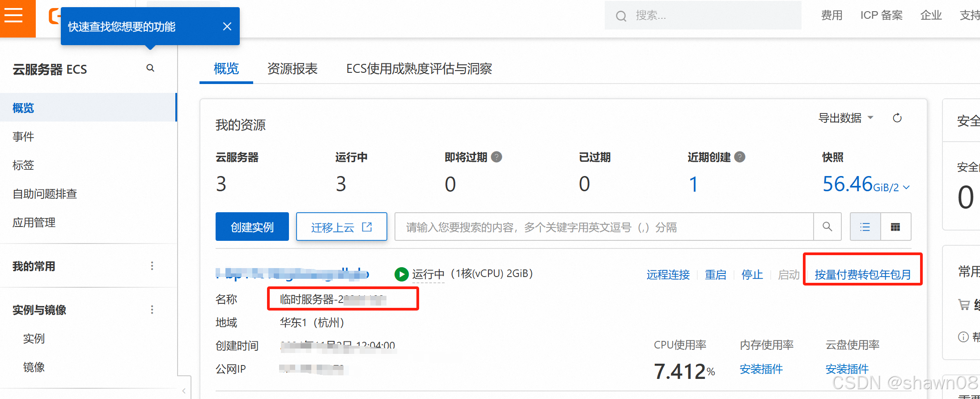
Task: Open ECS使用成熟度评估与洞察 tab
Action: pos(419,68)
